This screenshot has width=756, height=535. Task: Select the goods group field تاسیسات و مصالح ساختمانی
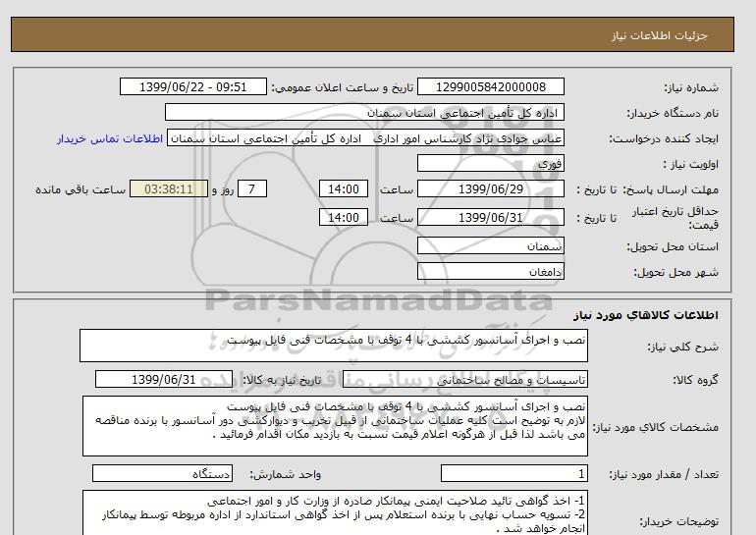pos(464,379)
